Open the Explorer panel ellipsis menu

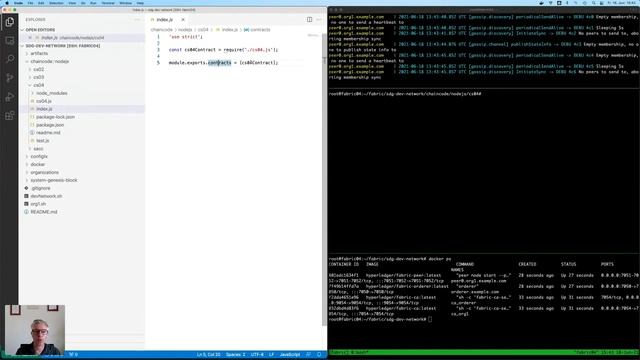click(137, 20)
